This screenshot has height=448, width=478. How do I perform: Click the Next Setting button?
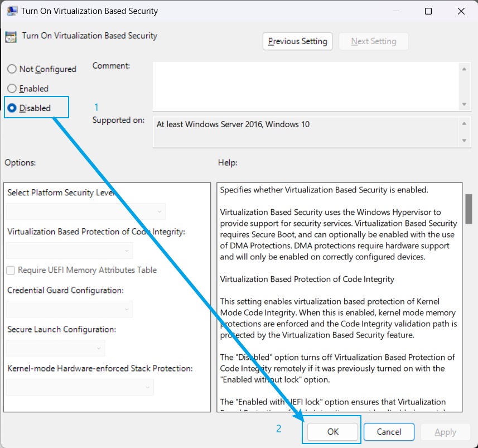coord(374,41)
